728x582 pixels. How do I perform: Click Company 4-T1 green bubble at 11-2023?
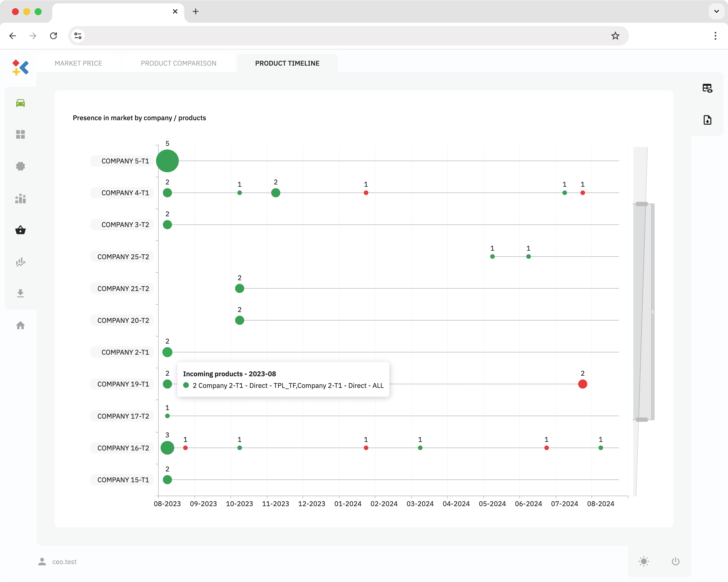tap(276, 193)
